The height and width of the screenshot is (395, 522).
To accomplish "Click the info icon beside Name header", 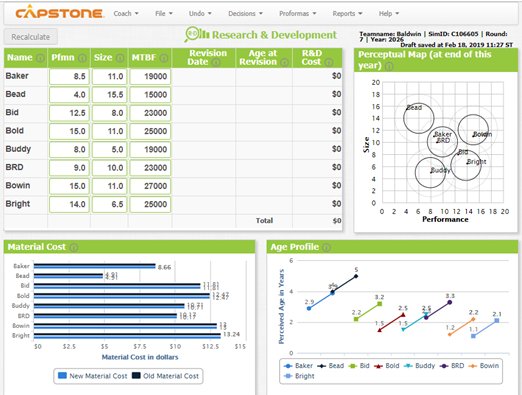I will (40, 58).
